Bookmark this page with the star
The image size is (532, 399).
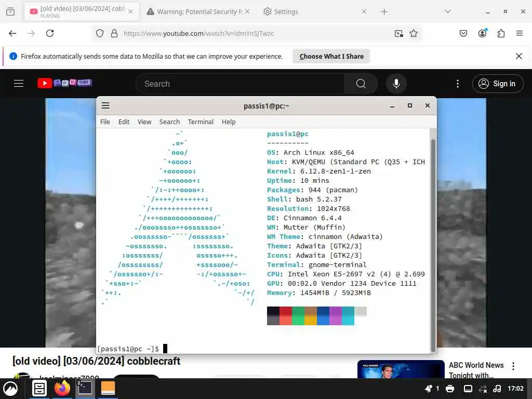414,33
